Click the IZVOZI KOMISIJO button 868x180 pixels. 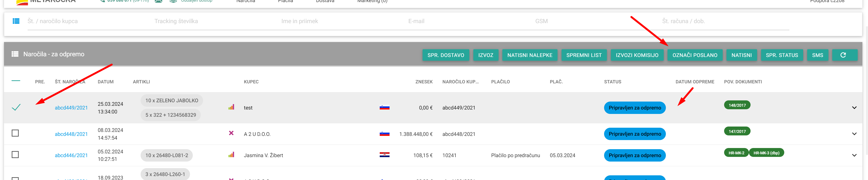tap(637, 55)
